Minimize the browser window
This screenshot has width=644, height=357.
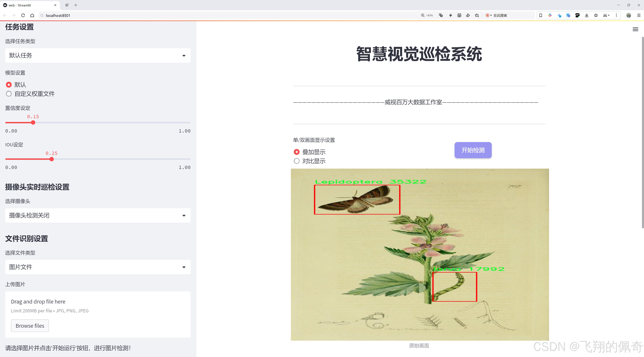(618, 5)
